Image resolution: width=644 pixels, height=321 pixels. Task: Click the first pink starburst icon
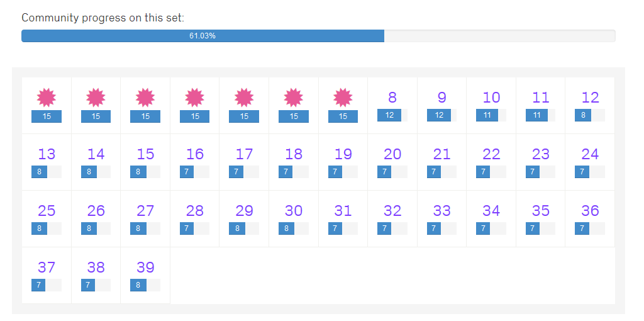click(47, 98)
